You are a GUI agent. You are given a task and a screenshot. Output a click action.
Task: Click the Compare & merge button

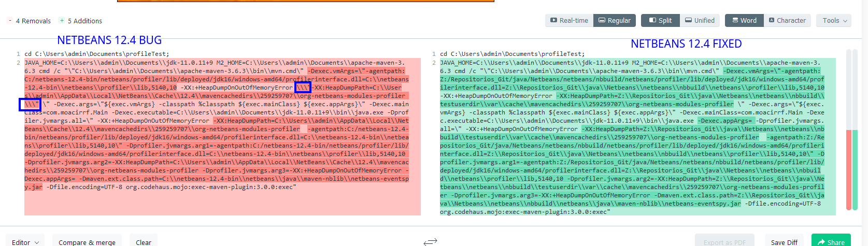pyautogui.click(x=87, y=242)
